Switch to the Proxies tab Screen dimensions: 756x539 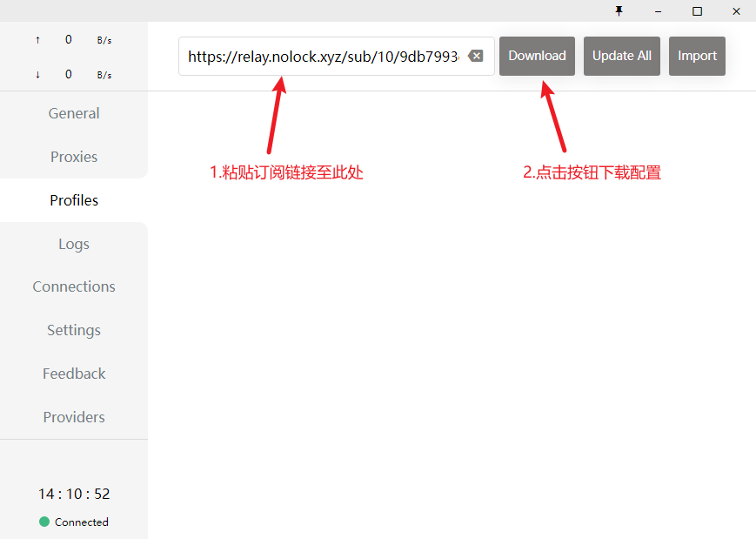click(x=74, y=157)
